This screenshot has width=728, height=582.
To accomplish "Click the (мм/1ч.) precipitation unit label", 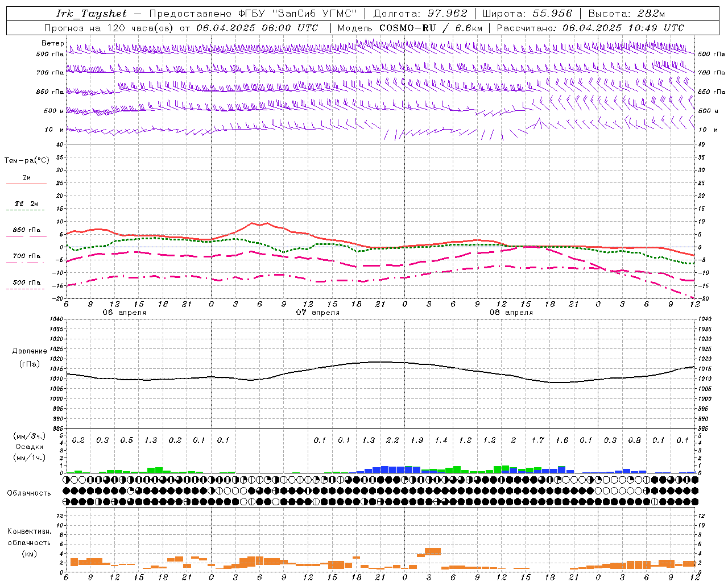I will click(x=29, y=458).
